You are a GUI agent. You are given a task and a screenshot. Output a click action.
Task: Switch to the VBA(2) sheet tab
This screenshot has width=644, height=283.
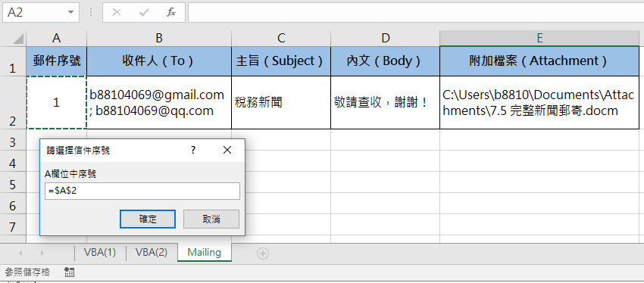click(152, 252)
